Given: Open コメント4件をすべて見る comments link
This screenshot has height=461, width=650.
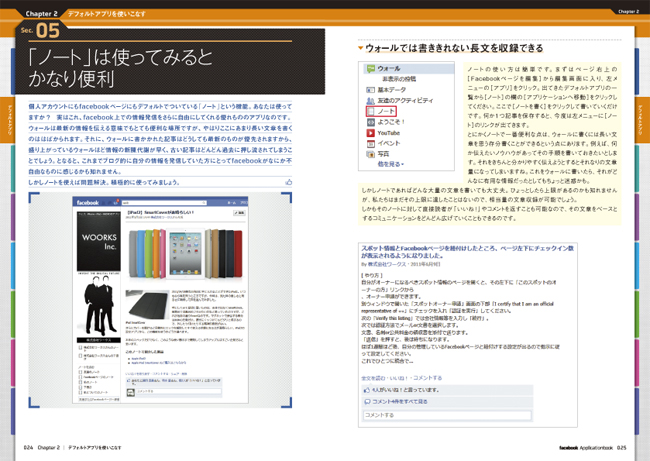Looking at the screenshot, I should coord(400,401).
